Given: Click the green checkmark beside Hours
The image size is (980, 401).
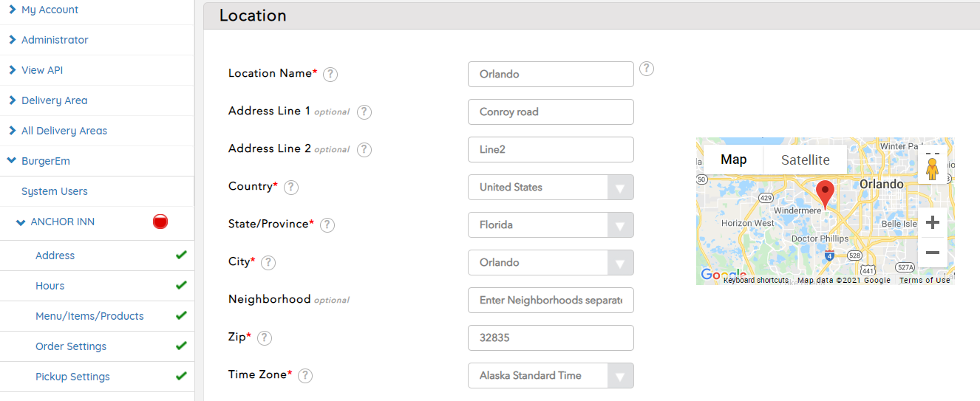Looking at the screenshot, I should point(181,285).
